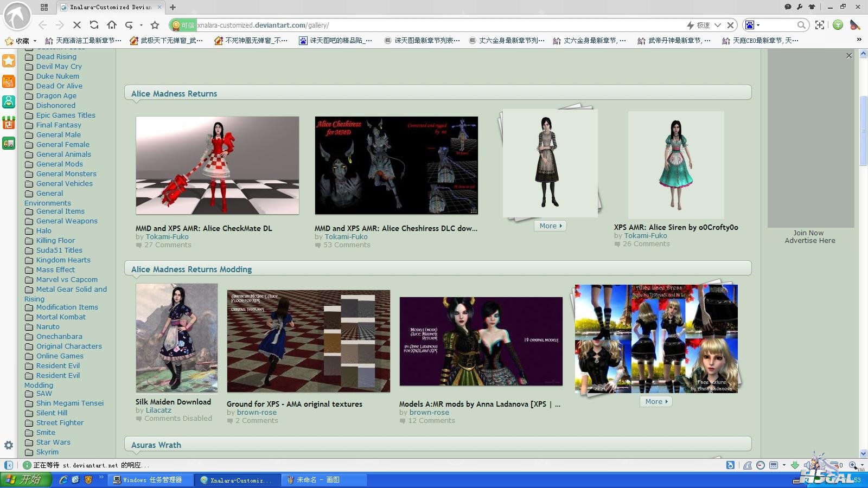Click the browser forward arrow

(x=60, y=25)
